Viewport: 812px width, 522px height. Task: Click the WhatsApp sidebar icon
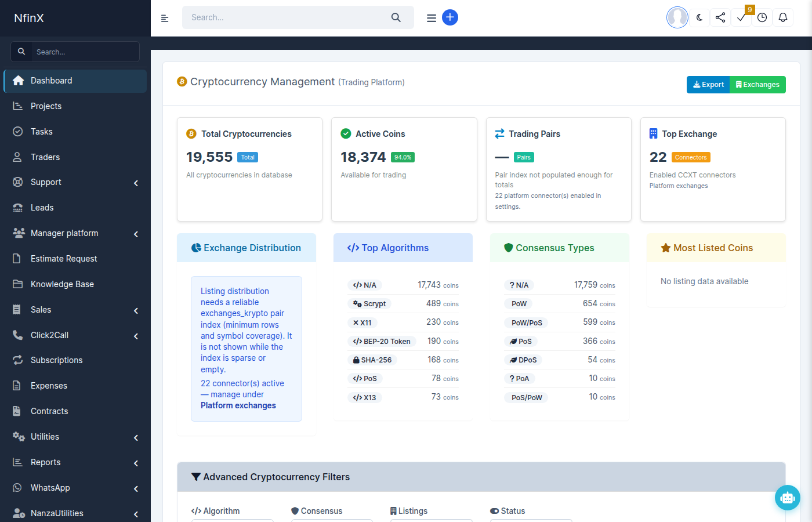pyautogui.click(x=17, y=488)
